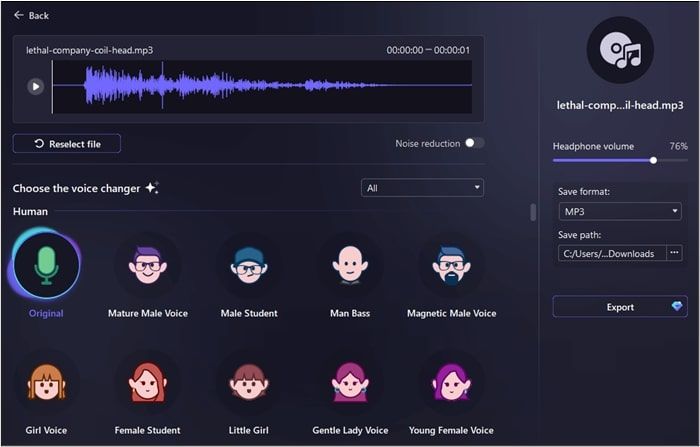700x447 pixels.
Task: Click the Export button
Action: click(620, 307)
